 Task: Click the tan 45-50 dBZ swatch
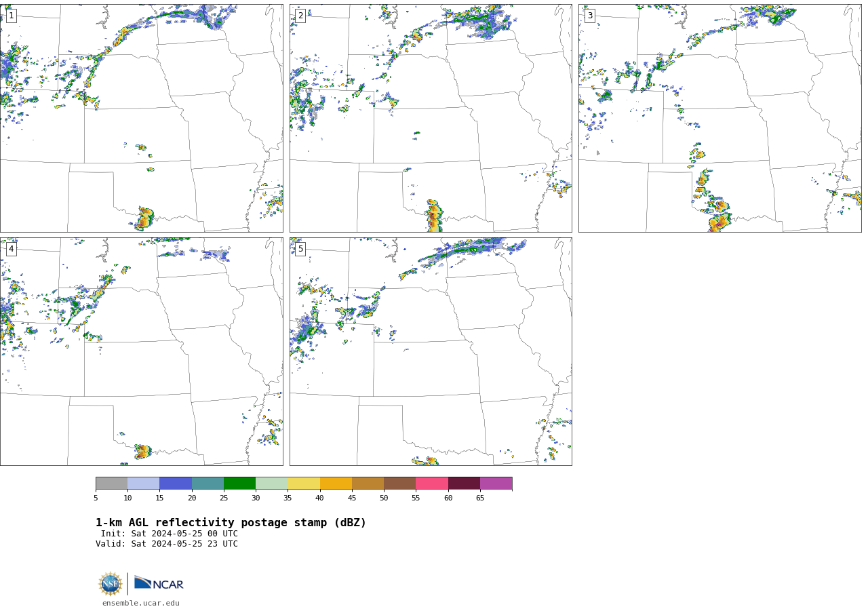pyautogui.click(x=368, y=484)
